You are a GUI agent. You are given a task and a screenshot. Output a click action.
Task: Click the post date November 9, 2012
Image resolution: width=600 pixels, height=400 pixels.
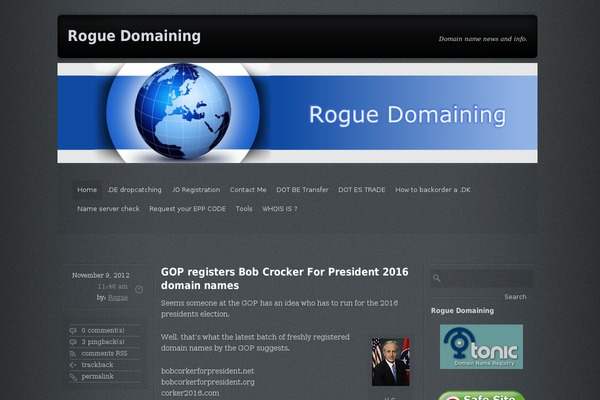[101, 275]
